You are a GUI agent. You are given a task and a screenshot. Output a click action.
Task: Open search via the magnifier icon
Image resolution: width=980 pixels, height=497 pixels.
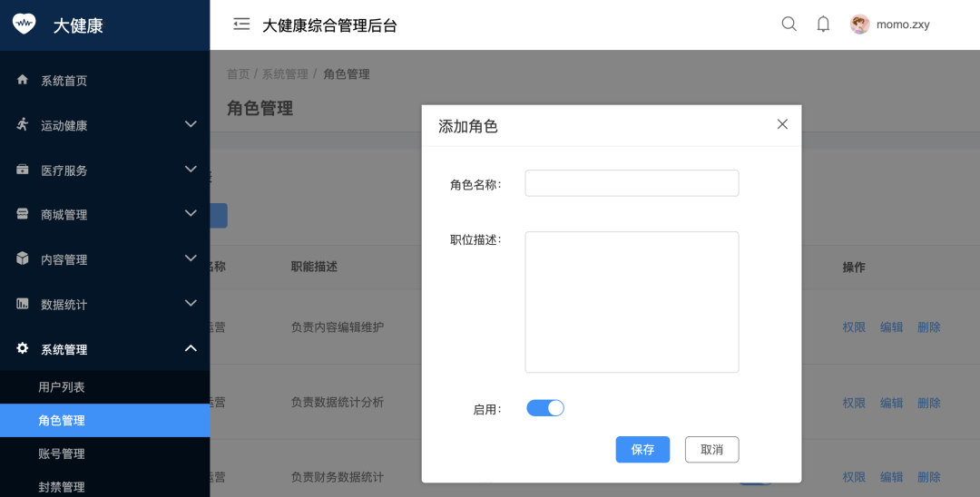tap(789, 24)
